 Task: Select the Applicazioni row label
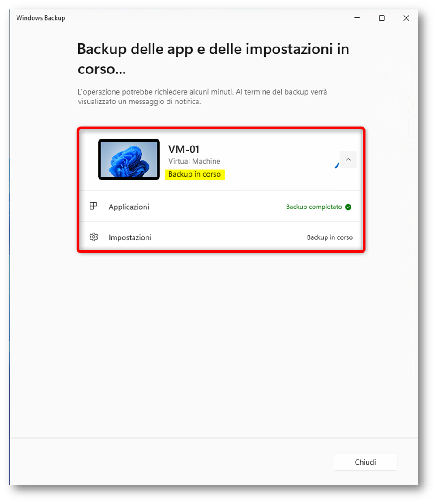click(x=129, y=207)
